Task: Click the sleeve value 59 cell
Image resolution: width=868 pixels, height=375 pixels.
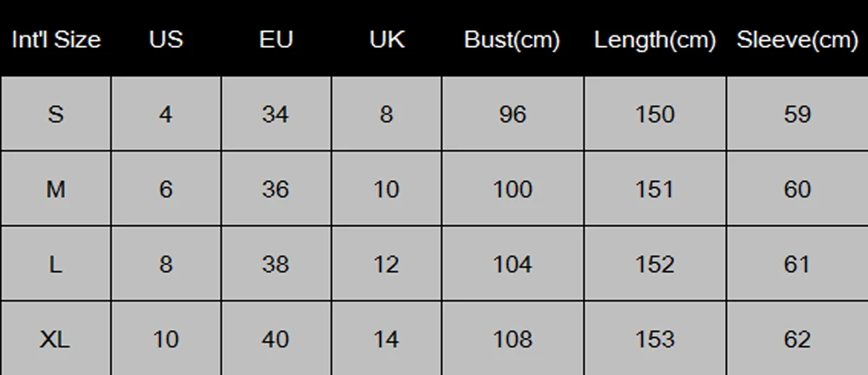Action: [x=798, y=114]
